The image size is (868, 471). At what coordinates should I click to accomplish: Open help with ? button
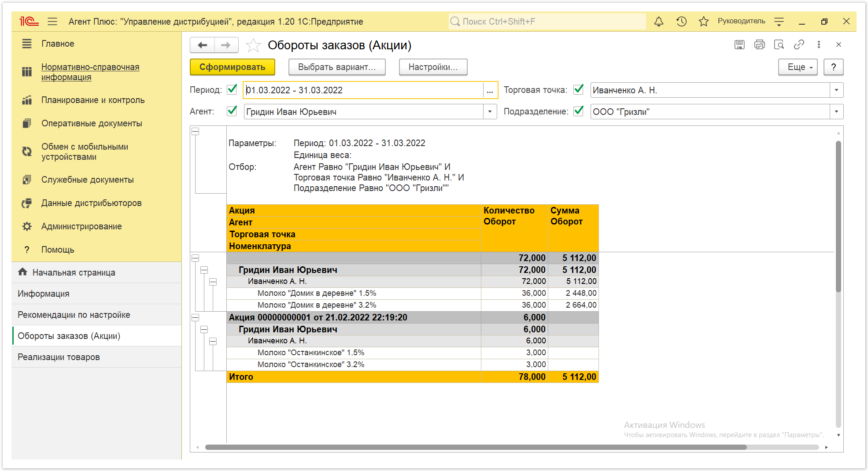coord(833,67)
